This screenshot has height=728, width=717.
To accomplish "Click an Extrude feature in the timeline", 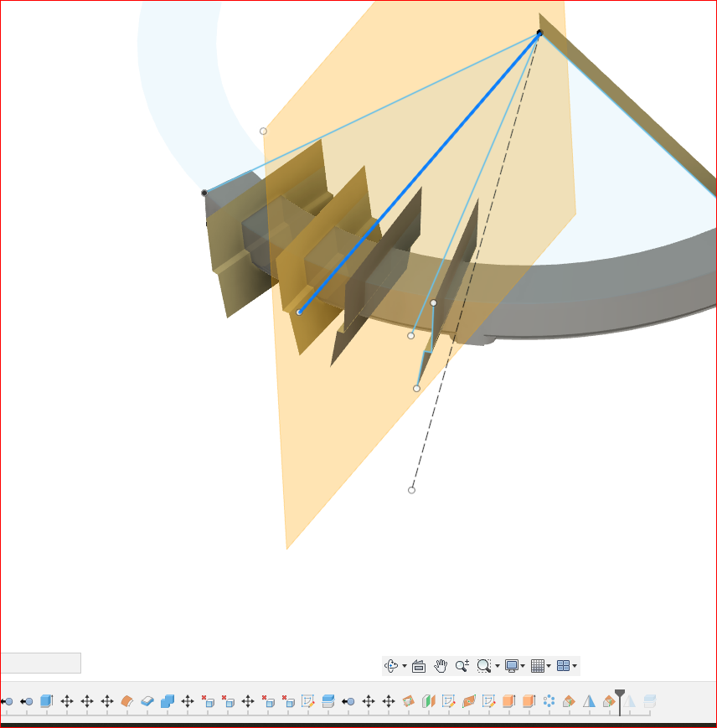I will click(x=508, y=700).
